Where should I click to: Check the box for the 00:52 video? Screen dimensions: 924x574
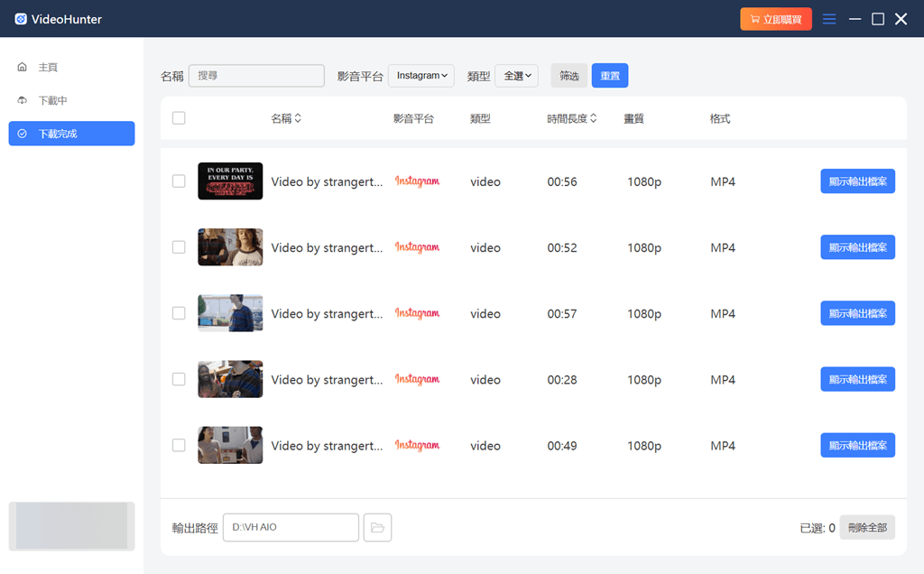(x=179, y=247)
